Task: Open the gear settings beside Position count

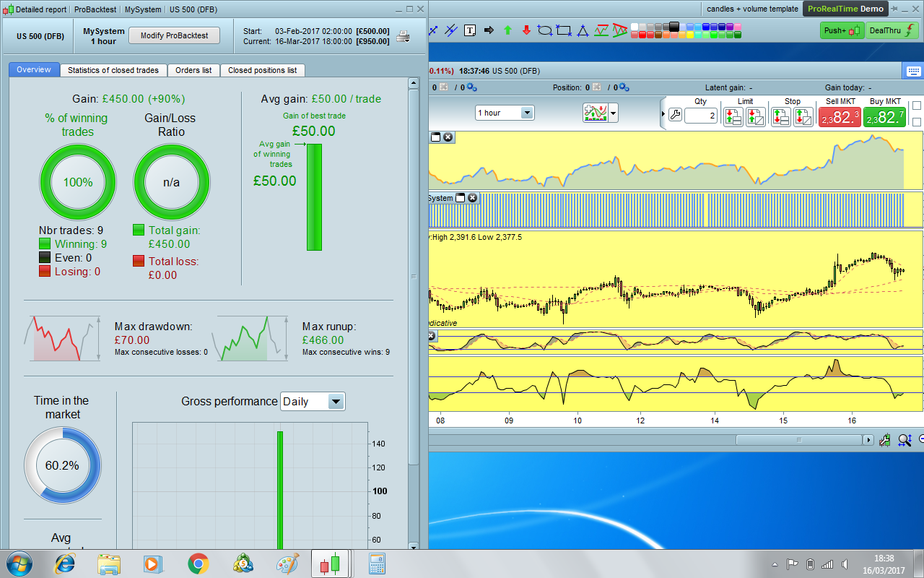Action: click(x=624, y=87)
